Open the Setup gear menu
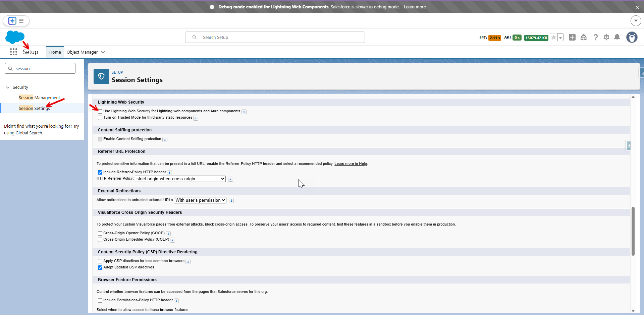This screenshot has width=644, height=315. point(606,37)
